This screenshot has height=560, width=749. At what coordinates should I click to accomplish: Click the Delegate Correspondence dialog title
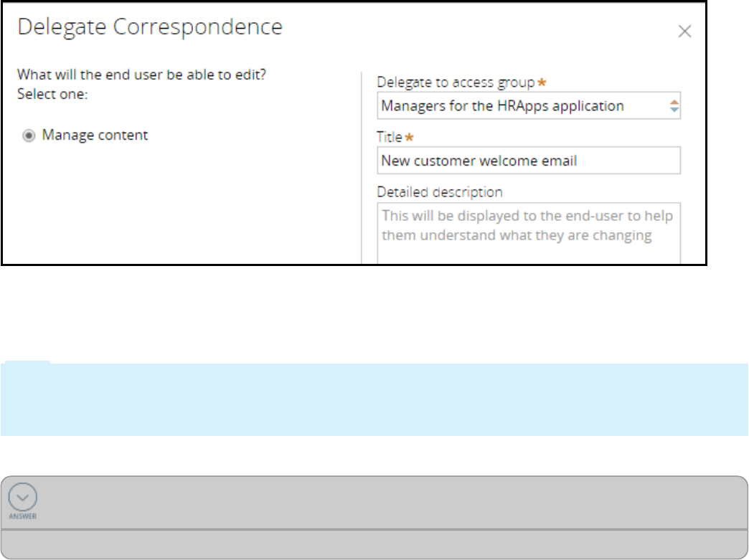click(x=150, y=27)
